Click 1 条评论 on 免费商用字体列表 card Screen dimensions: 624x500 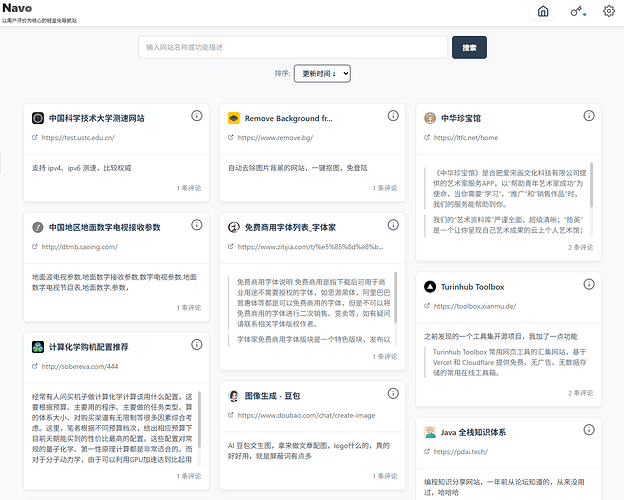[x=385, y=357]
